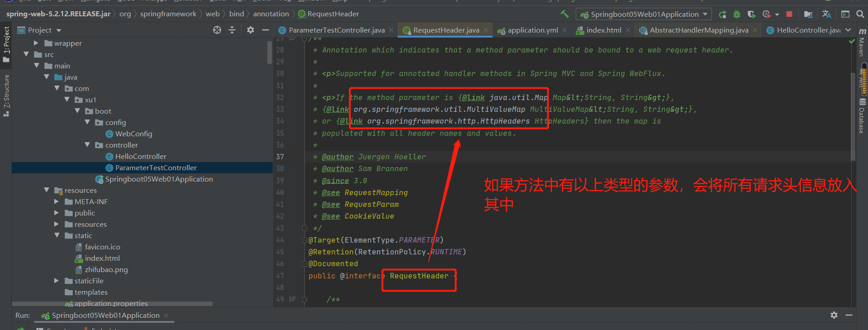Viewport: 868px width, 330px height.
Task: Close the RequestHeader.java tab
Action: (486, 30)
